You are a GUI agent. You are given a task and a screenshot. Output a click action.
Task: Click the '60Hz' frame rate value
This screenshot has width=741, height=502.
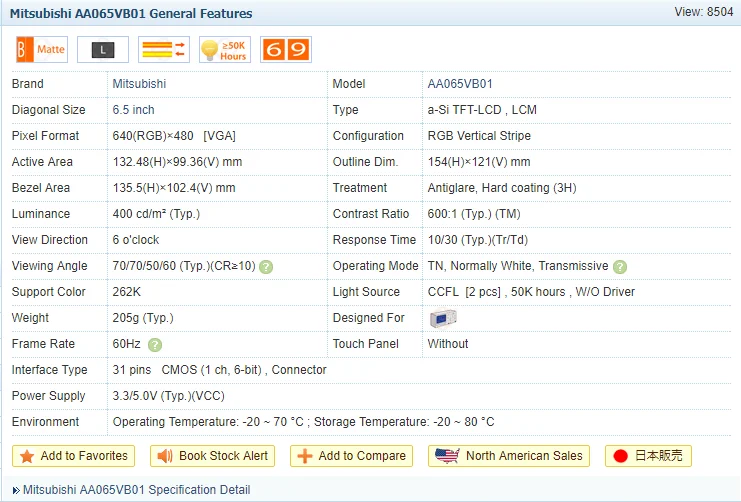[126, 344]
